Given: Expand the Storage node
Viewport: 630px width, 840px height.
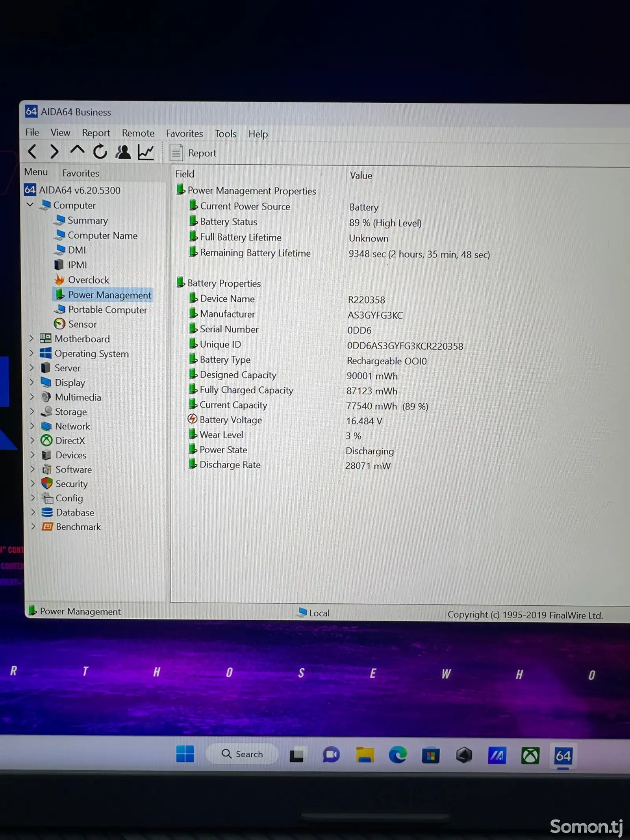Looking at the screenshot, I should (x=32, y=412).
